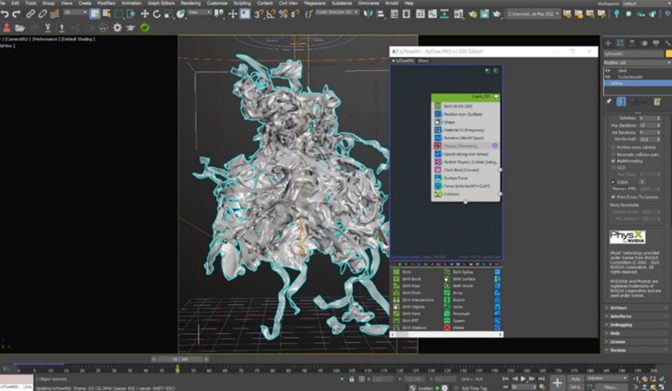This screenshot has height=391, width=672.
Task: Click the graduation cap icon
Action: pyautogui.click(x=131, y=28)
